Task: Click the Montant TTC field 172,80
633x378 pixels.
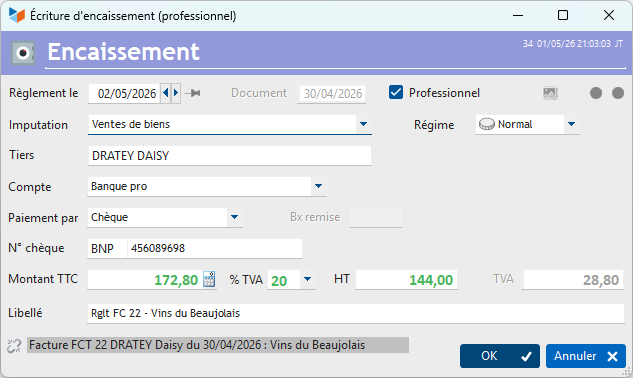Action: (145, 279)
